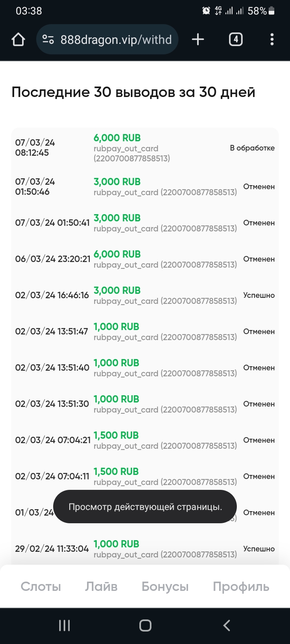
Task: Switch to the Слоты tab
Action: click(x=41, y=586)
